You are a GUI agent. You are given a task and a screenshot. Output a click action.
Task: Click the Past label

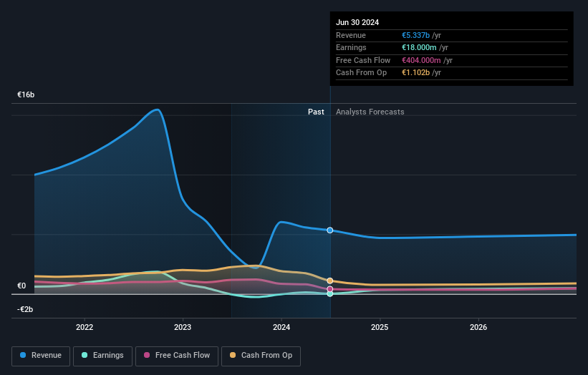pos(316,112)
